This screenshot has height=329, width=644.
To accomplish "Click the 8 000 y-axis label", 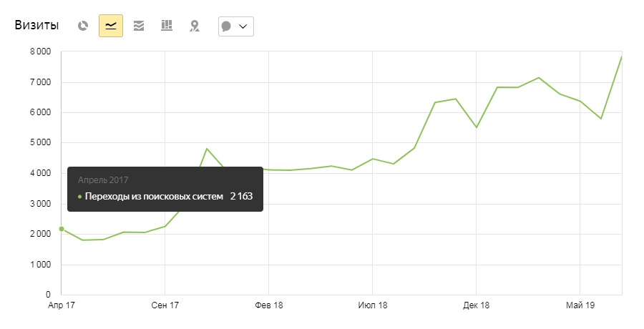I will coord(39,51).
